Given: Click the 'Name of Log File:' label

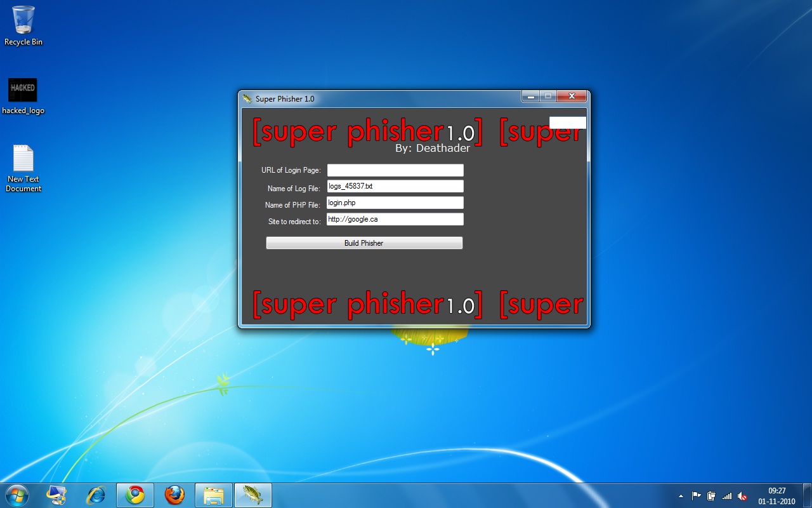Looking at the screenshot, I should tap(294, 189).
